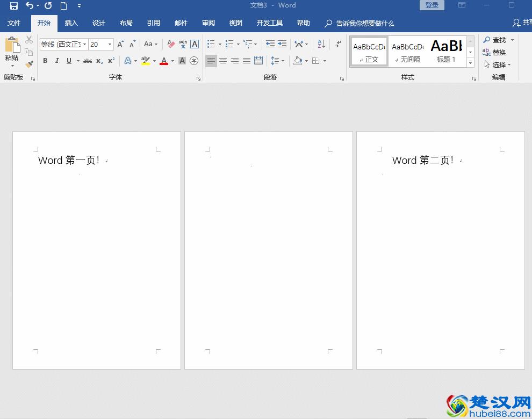Open the font size dropdown
The width and height of the screenshot is (532, 419).
[110, 44]
